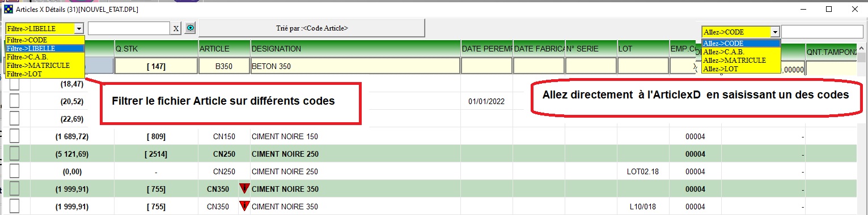Click the window app icon in title bar
This screenshot has height=215, width=868.
pos(8,10)
